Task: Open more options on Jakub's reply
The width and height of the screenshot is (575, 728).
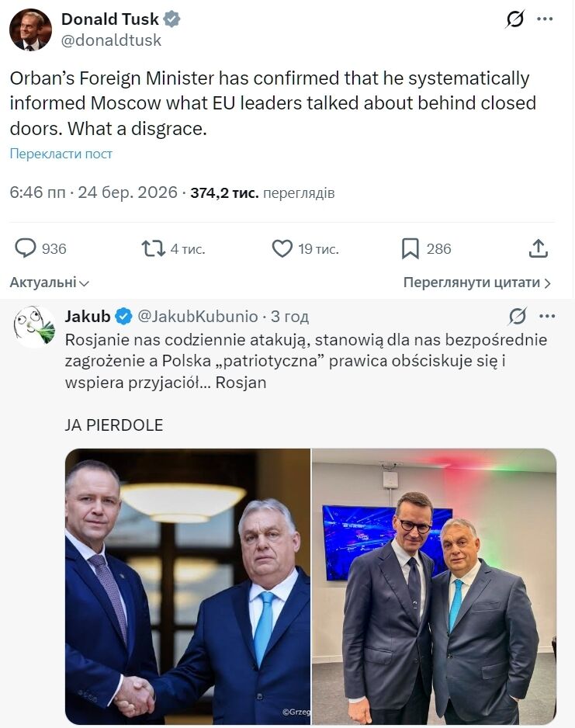Action: click(x=547, y=316)
